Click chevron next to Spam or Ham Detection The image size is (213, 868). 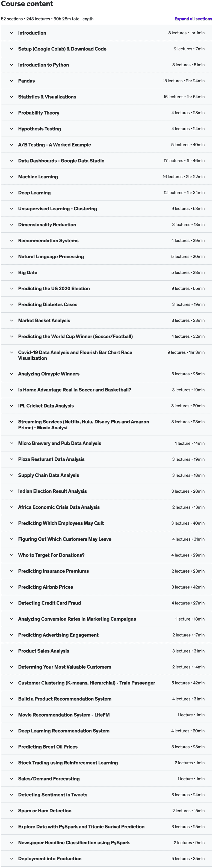point(11,810)
